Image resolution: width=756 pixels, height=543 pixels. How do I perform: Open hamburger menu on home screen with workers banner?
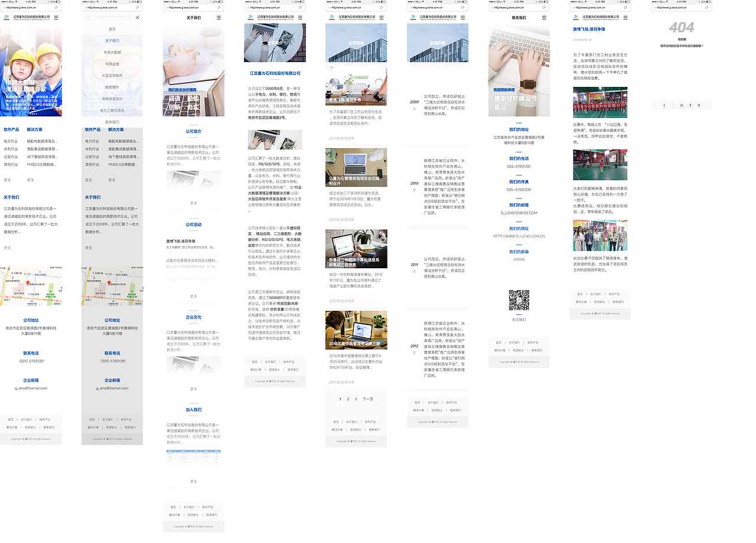tap(56, 18)
